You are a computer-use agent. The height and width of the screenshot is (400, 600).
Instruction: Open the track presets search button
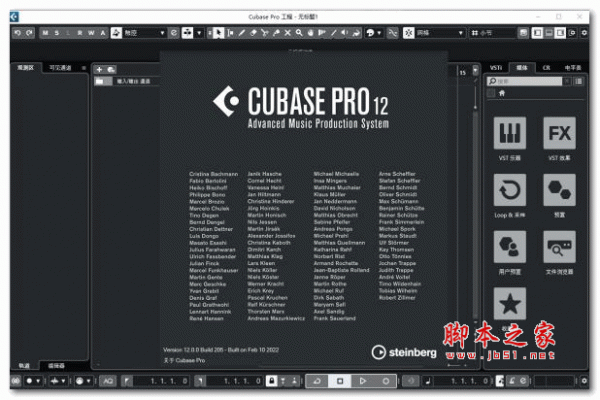coord(111,69)
